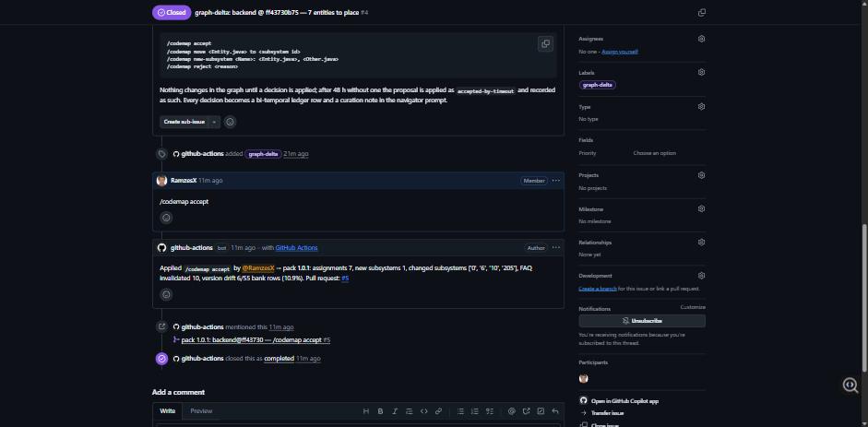Apply italic formatting in the comment toolbar
Screen dimensions: 868x427
coord(395,411)
